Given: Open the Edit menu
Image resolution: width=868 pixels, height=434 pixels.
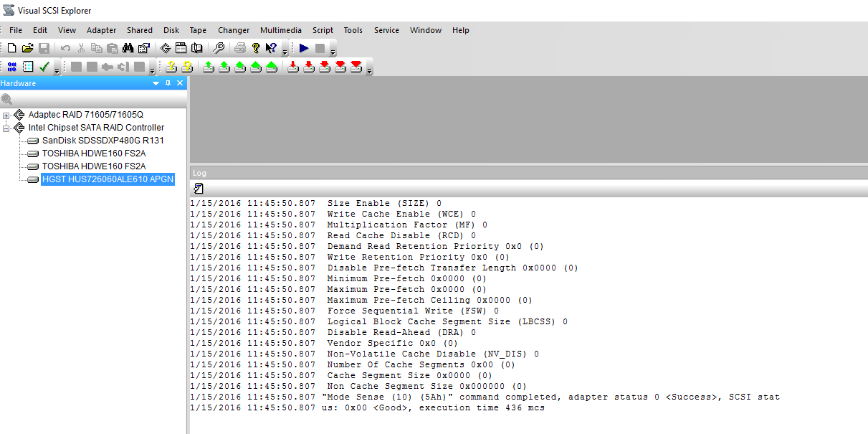Looking at the screenshot, I should (x=40, y=30).
